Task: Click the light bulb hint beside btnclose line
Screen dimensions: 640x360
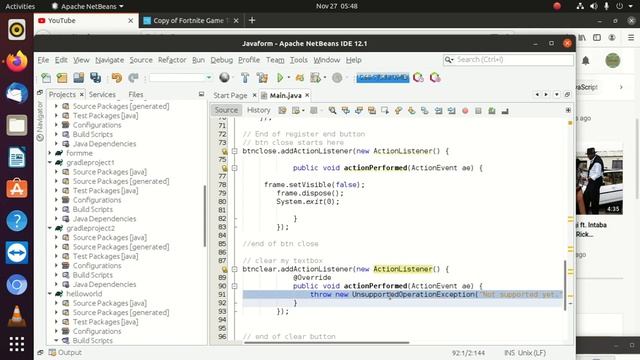Action: [224, 151]
